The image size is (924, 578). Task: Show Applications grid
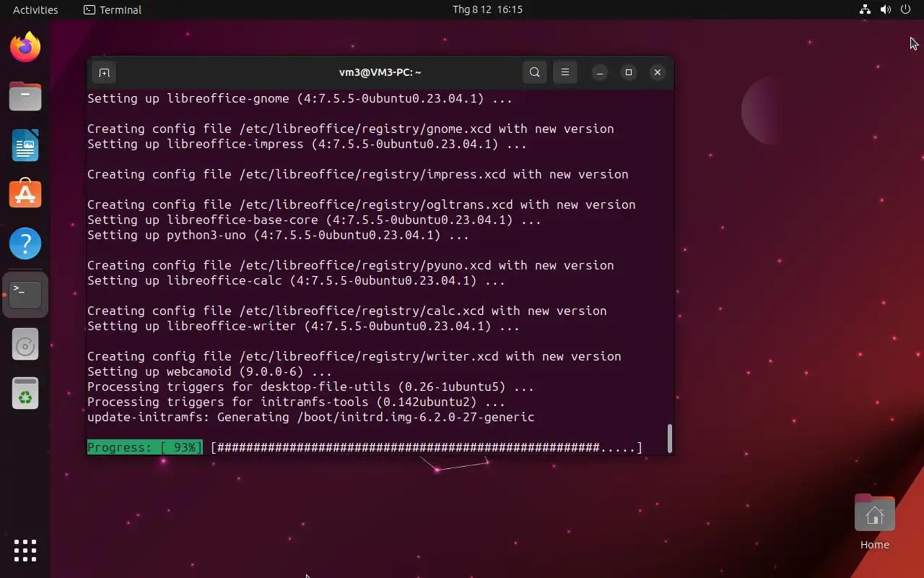coord(25,550)
